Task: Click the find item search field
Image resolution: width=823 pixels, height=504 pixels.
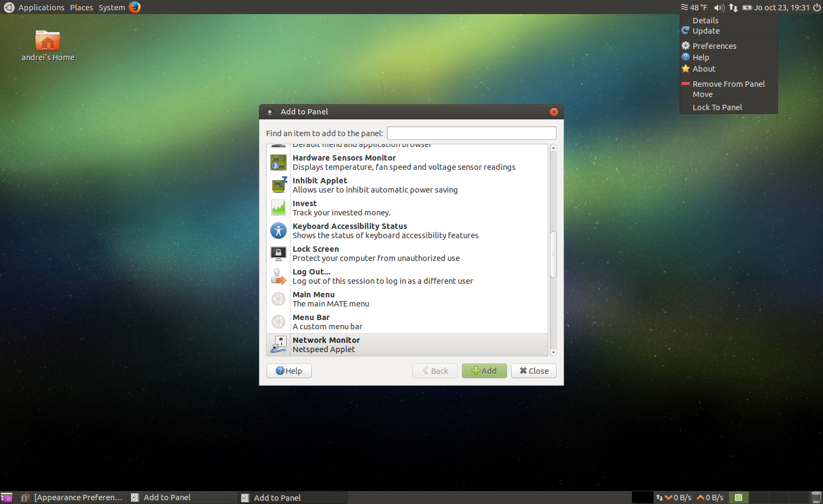Action: (471, 133)
